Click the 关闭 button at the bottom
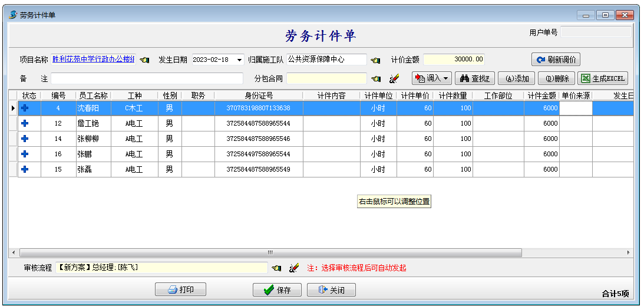Viewport: 644px width, 306px height. tap(331, 290)
